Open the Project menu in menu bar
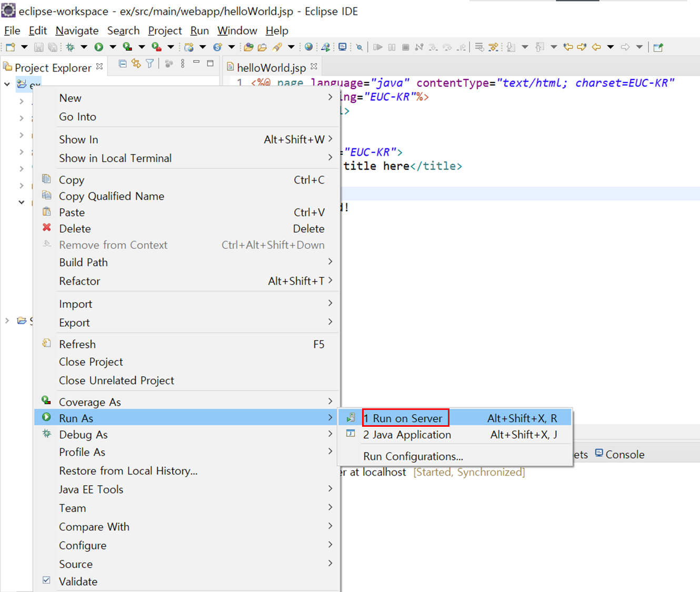This screenshot has width=700, height=592. (165, 31)
